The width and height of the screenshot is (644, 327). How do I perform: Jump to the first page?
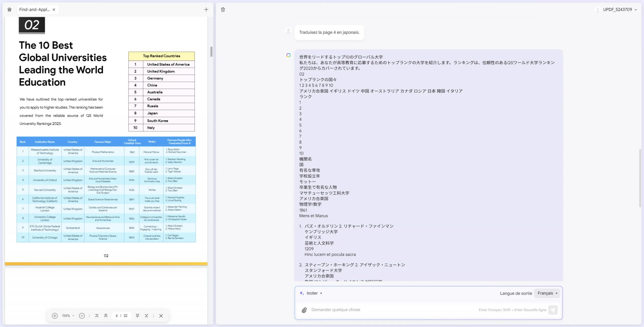click(97, 316)
